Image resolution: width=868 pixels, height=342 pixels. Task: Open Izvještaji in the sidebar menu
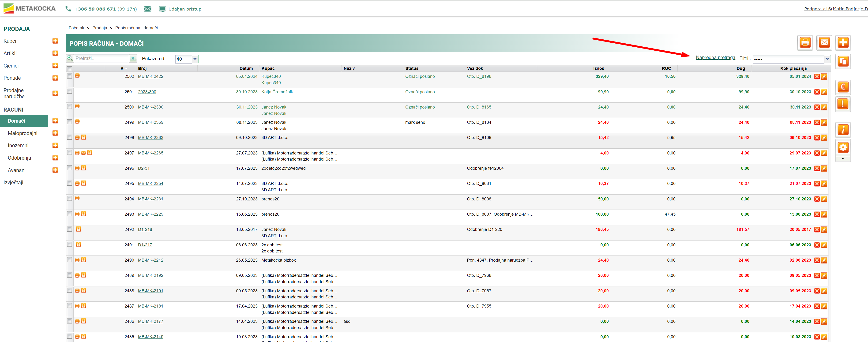coord(14,183)
